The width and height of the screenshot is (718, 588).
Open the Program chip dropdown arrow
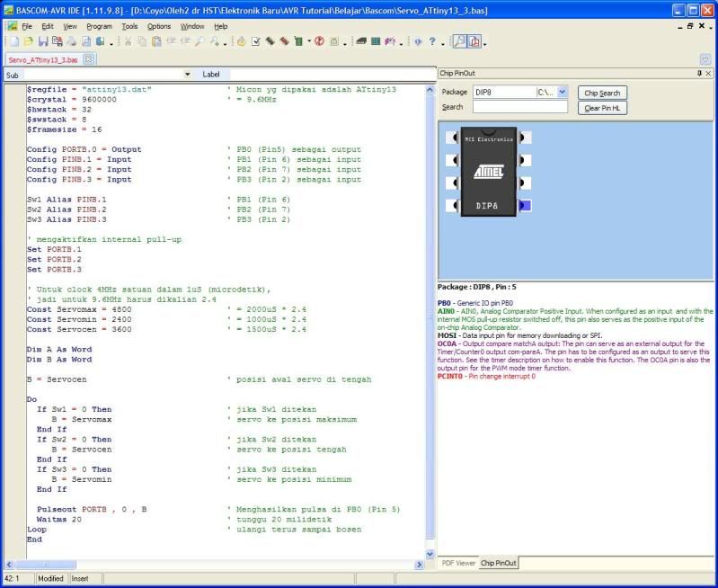[x=309, y=41]
